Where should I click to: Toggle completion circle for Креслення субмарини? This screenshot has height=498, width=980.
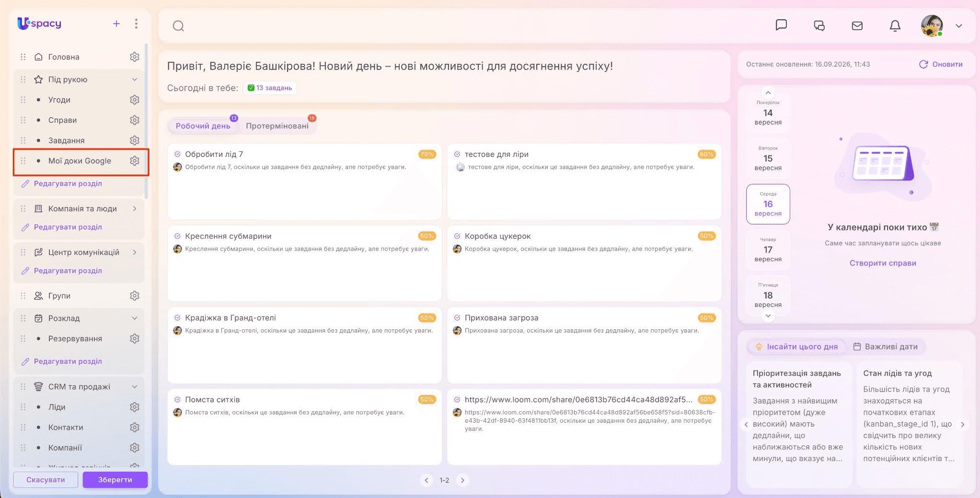tap(177, 236)
